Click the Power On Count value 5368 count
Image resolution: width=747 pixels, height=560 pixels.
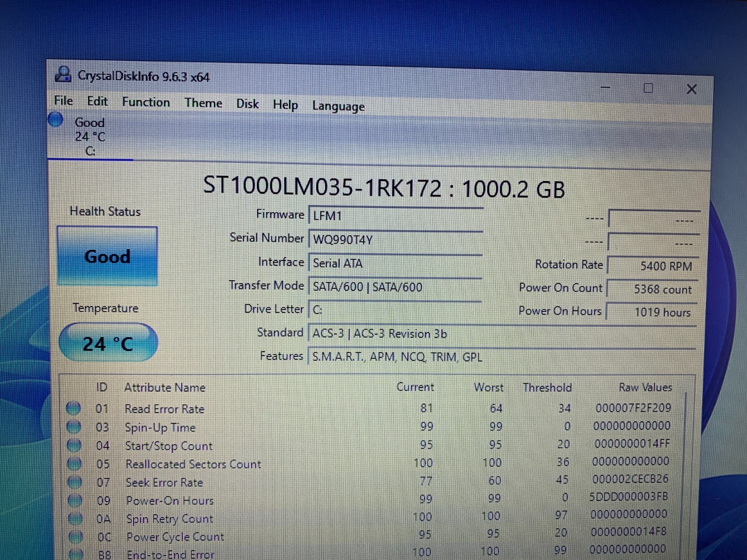pyautogui.click(x=653, y=289)
